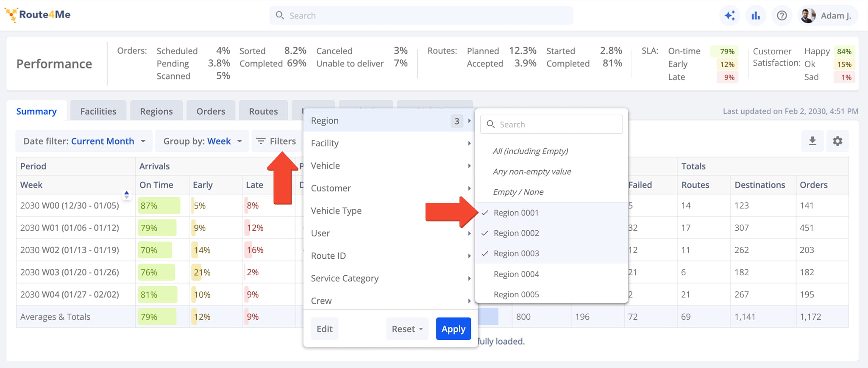Open the AI sparkle assistant icon

pyautogui.click(x=729, y=16)
